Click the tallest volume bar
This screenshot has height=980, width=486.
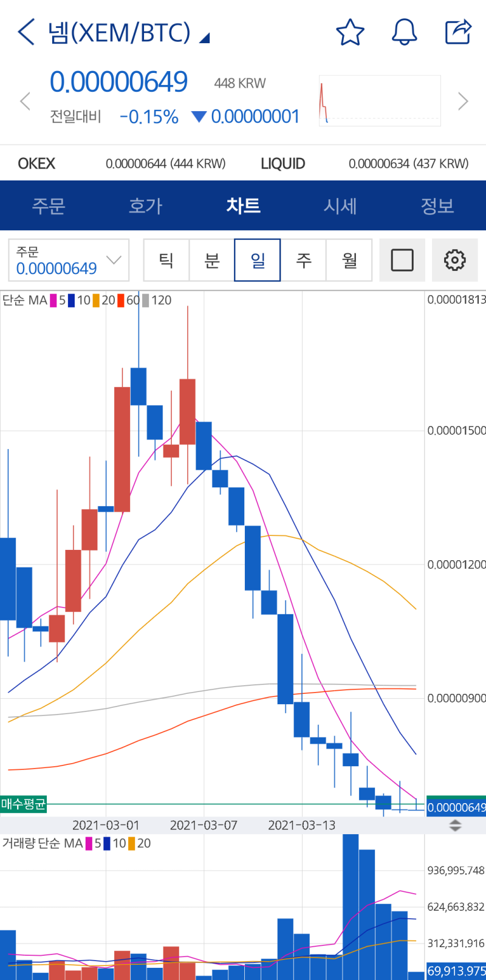coord(351,906)
